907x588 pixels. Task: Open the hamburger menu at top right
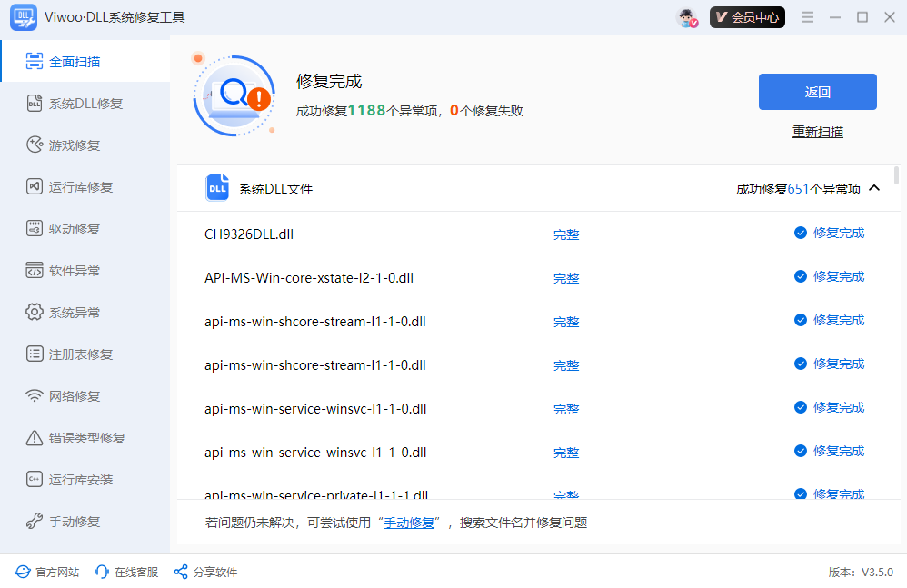(808, 16)
